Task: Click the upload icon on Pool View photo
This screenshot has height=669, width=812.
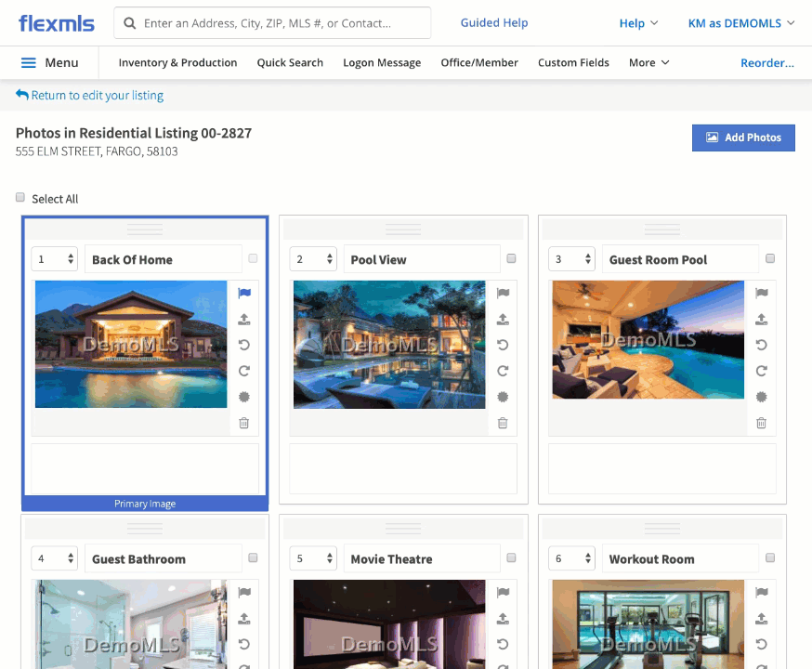Action: click(503, 319)
